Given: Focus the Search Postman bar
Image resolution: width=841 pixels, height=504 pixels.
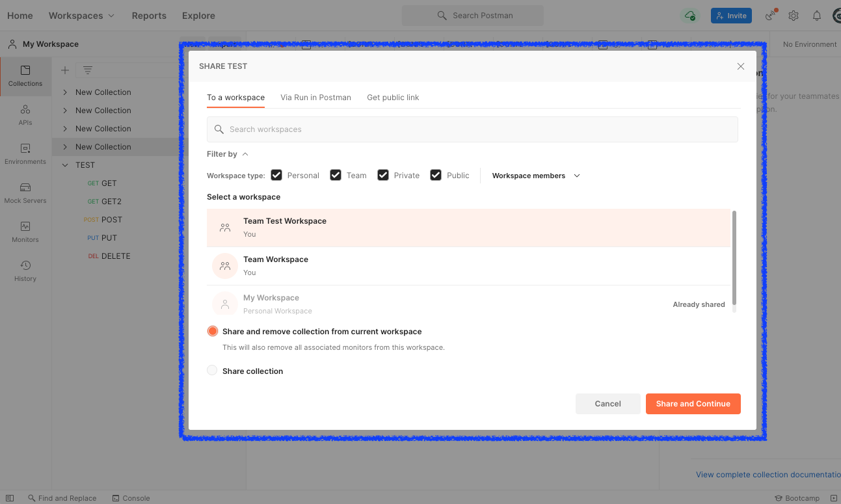Looking at the screenshot, I should coord(473,16).
